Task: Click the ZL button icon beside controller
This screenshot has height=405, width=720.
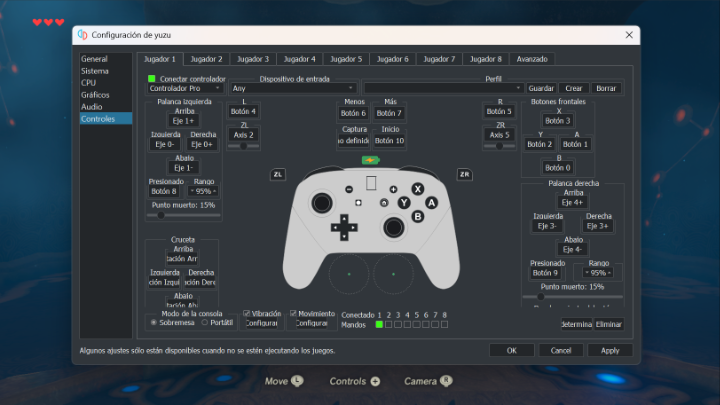Action: (278, 174)
